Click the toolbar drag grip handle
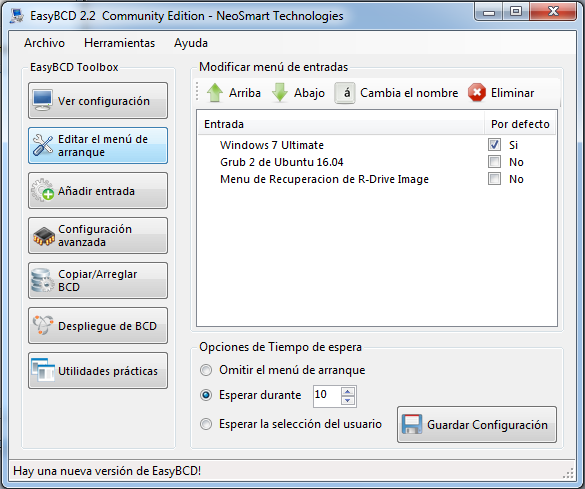The width and height of the screenshot is (585, 489). point(197,92)
